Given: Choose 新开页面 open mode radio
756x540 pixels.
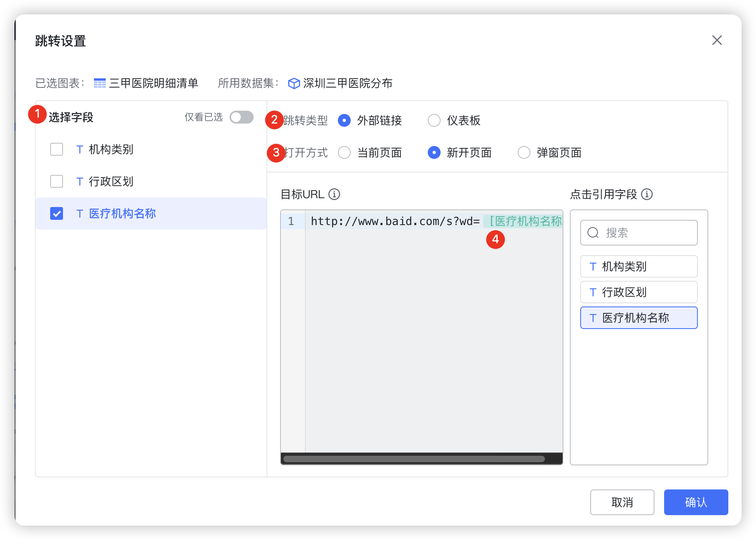Looking at the screenshot, I should pyautogui.click(x=434, y=152).
